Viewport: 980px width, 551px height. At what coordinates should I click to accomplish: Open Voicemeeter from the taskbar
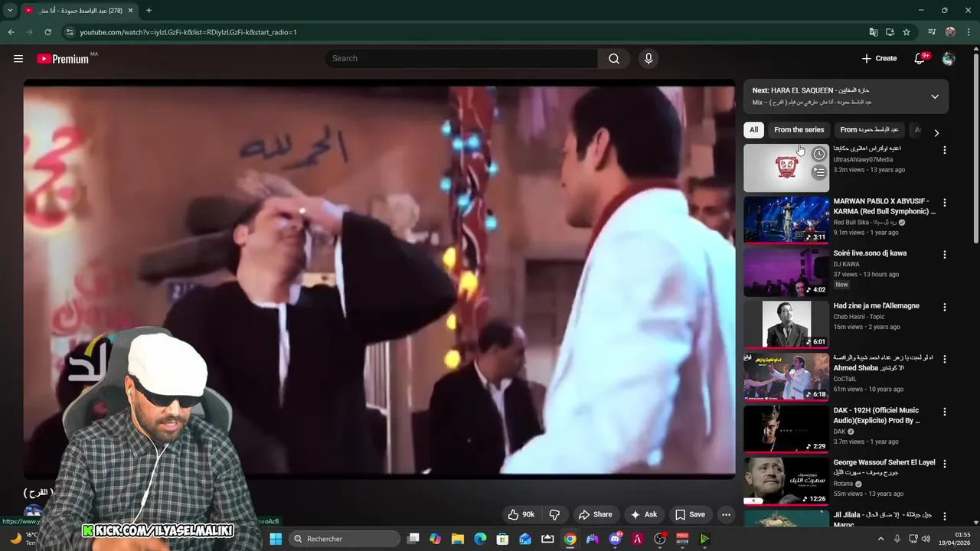(x=682, y=539)
